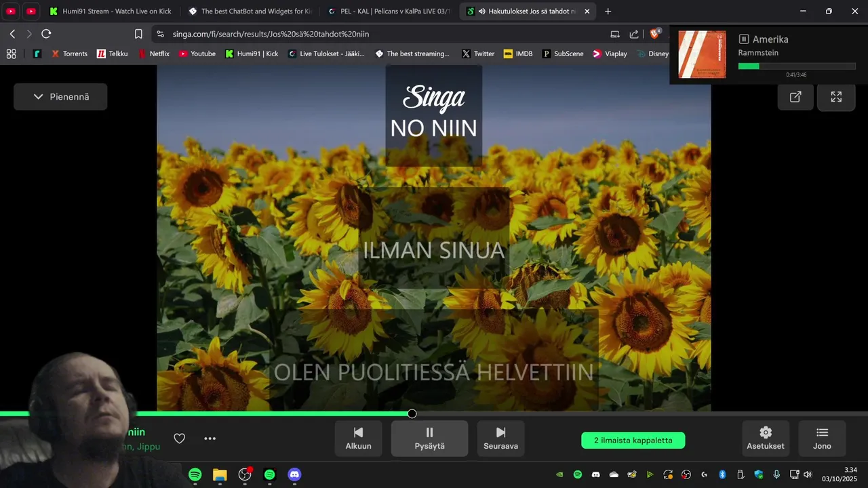Favorite the song with heart icon
The image size is (868, 488).
[x=179, y=439]
